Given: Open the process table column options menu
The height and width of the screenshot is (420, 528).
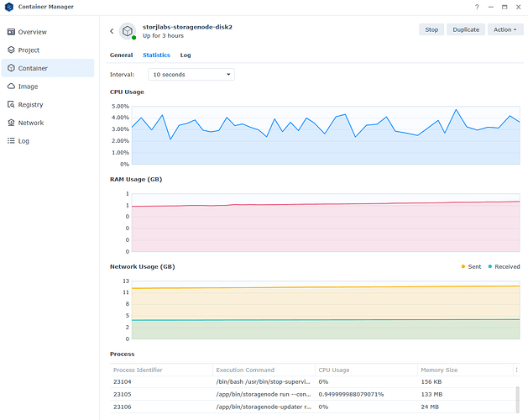Looking at the screenshot, I should tap(516, 370).
